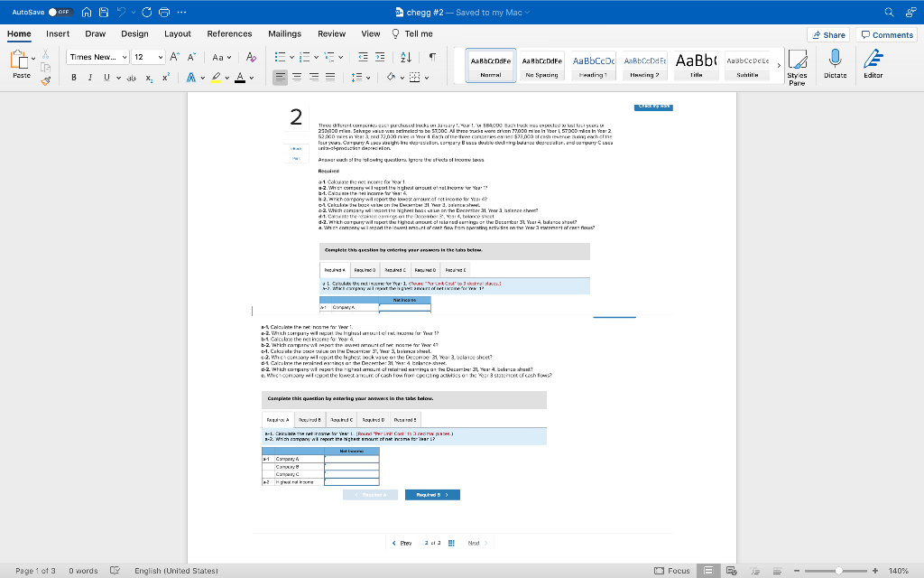Search the document with magnifier icon
The height and width of the screenshot is (578, 924).
pyautogui.click(x=889, y=12)
